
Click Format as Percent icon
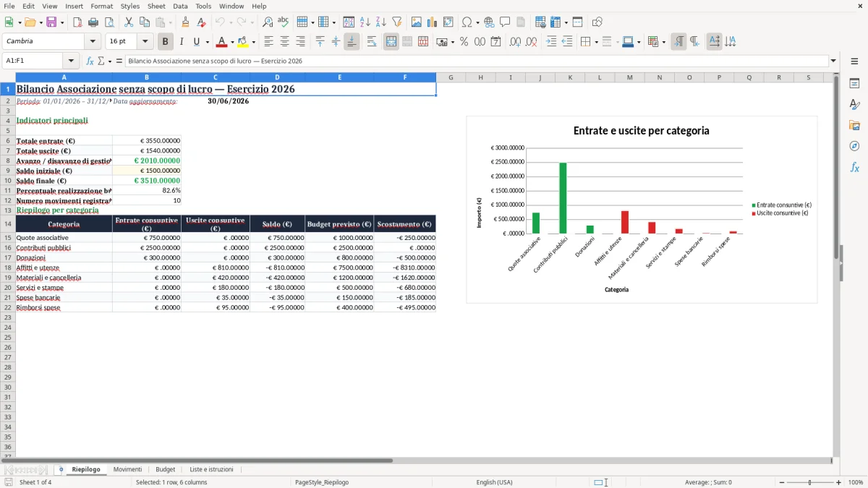click(464, 42)
